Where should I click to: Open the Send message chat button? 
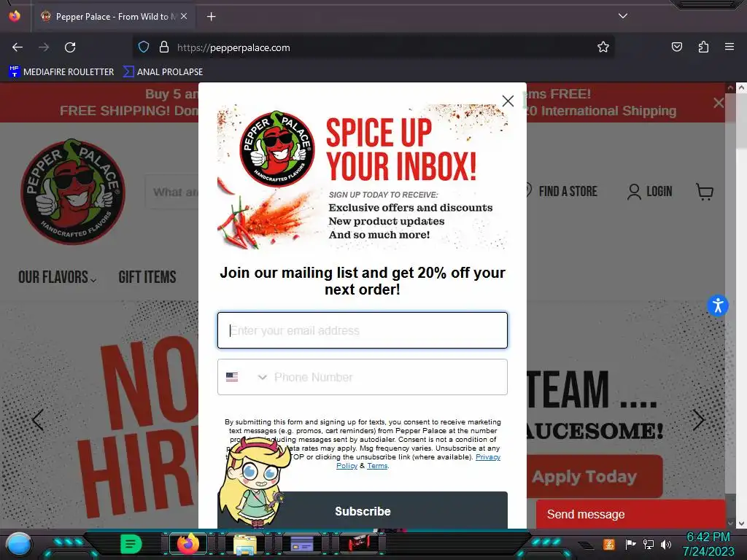coord(630,514)
